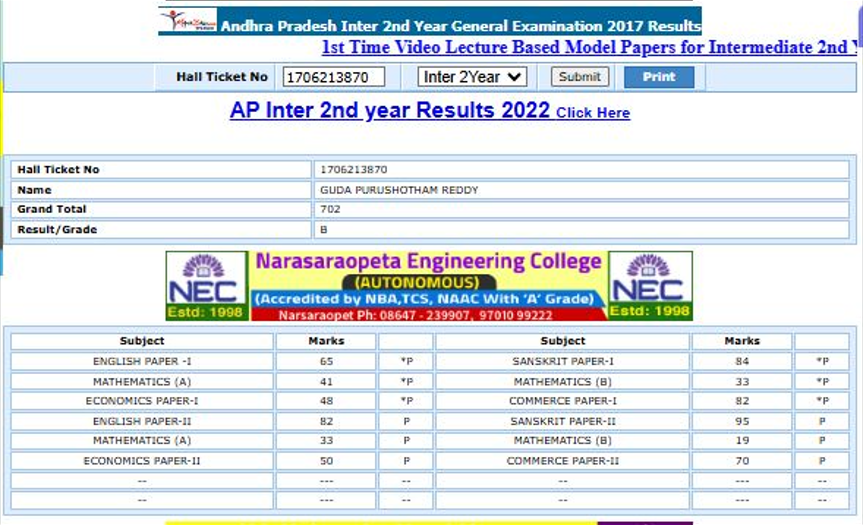This screenshot has width=863, height=525.
Task: Click ENGLISH PAPER-II subject cell
Action: [x=142, y=421]
